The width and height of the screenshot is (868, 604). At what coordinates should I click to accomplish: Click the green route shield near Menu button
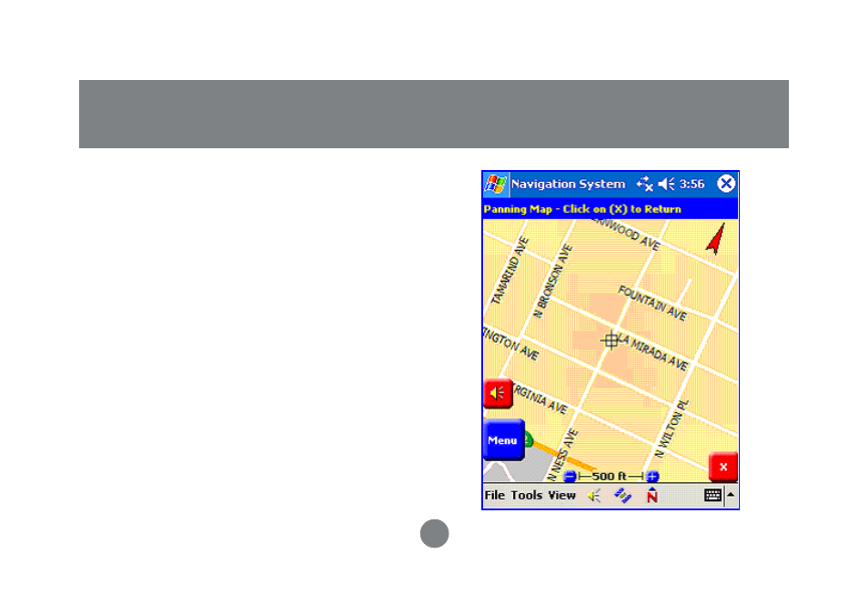click(x=528, y=440)
